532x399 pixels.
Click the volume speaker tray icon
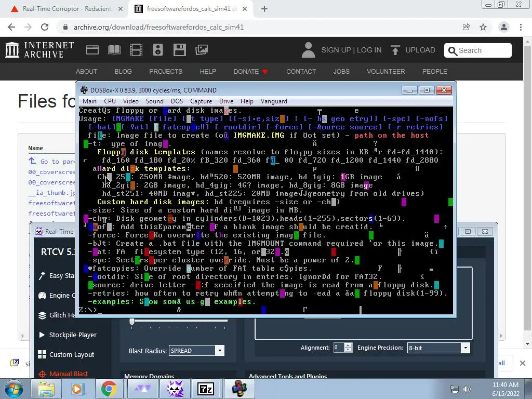click(467, 389)
